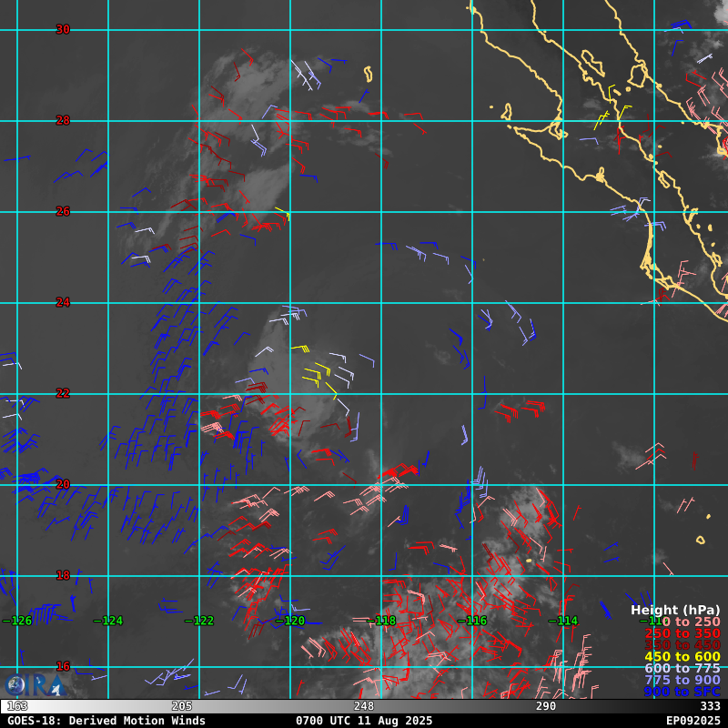Click the latitude label 24
Image resolution: width=728 pixels, height=728 pixels.
(63, 303)
